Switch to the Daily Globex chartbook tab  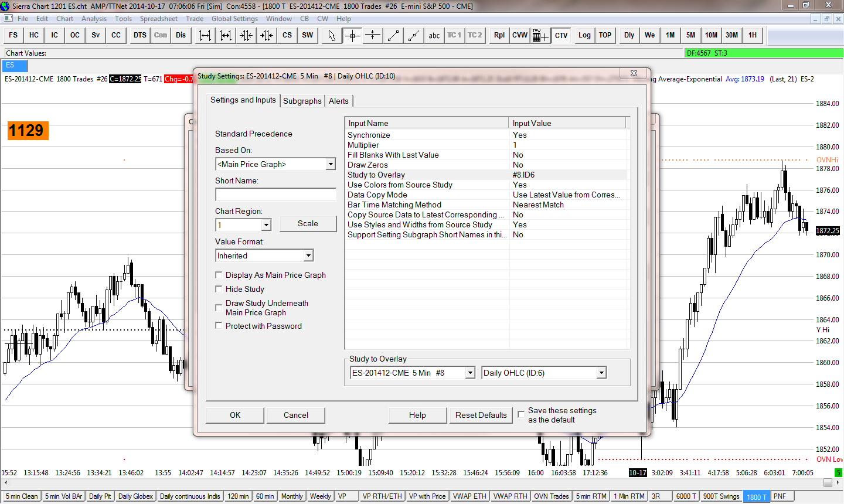135,496
